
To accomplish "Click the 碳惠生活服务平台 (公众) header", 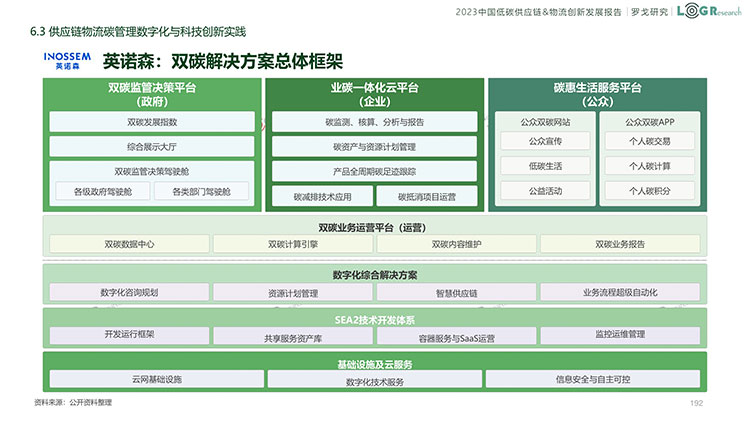I will [x=597, y=94].
